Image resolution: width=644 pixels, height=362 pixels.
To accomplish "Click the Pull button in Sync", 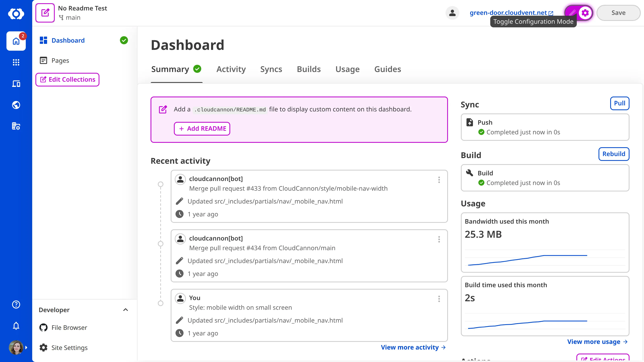I will [619, 103].
